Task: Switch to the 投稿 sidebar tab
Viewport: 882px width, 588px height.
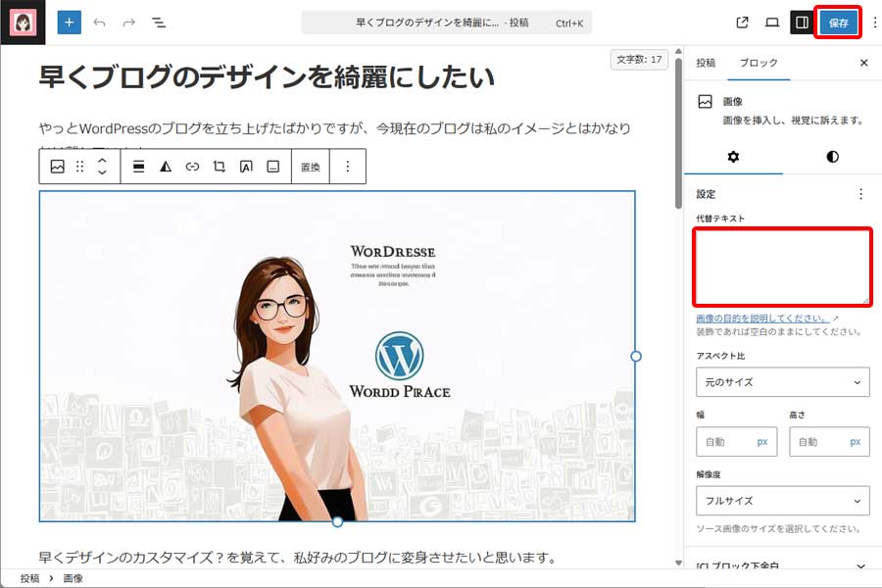Action: (x=706, y=63)
